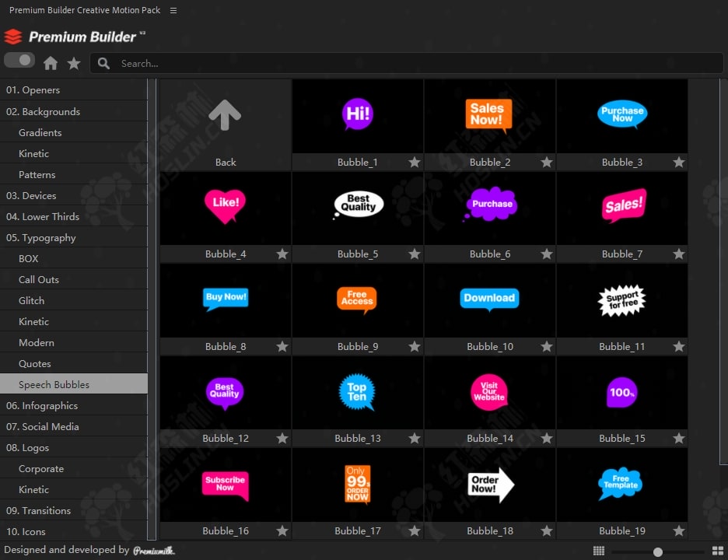Toggle the Bubble_5 favorite star
The height and width of the screenshot is (560, 728).
(415, 254)
